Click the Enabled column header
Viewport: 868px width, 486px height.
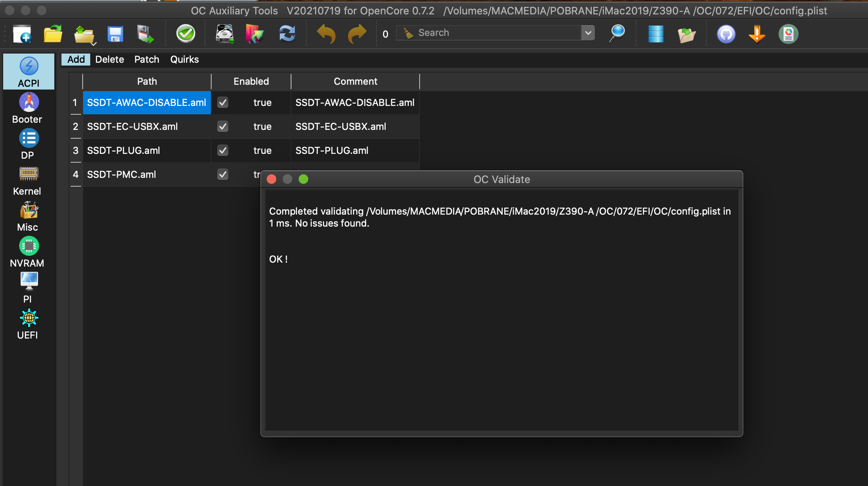251,82
